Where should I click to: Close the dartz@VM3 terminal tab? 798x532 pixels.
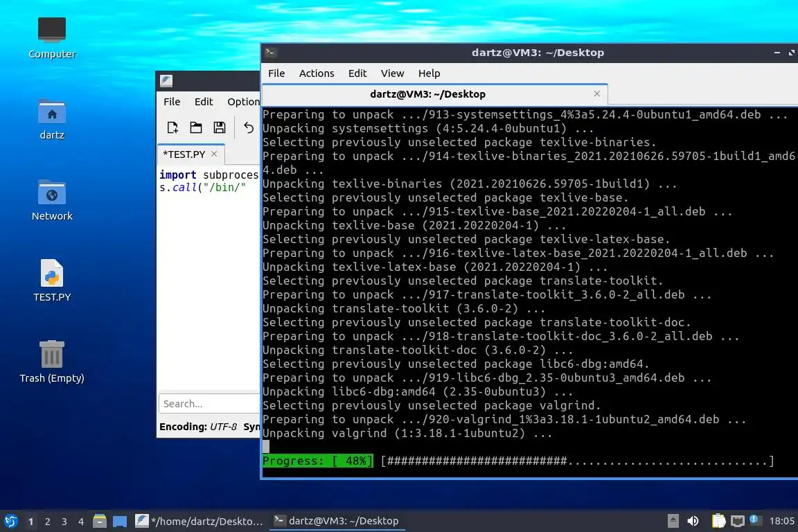[597, 94]
